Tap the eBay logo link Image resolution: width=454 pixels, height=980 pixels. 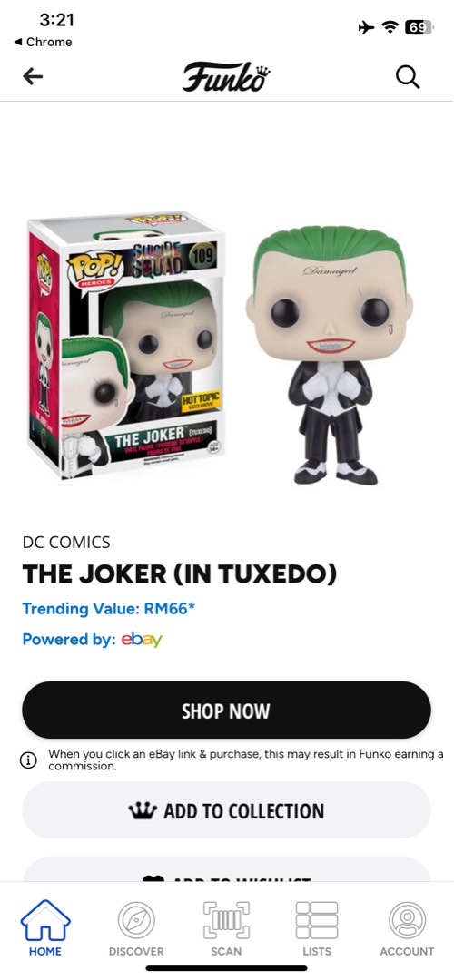pos(142,640)
